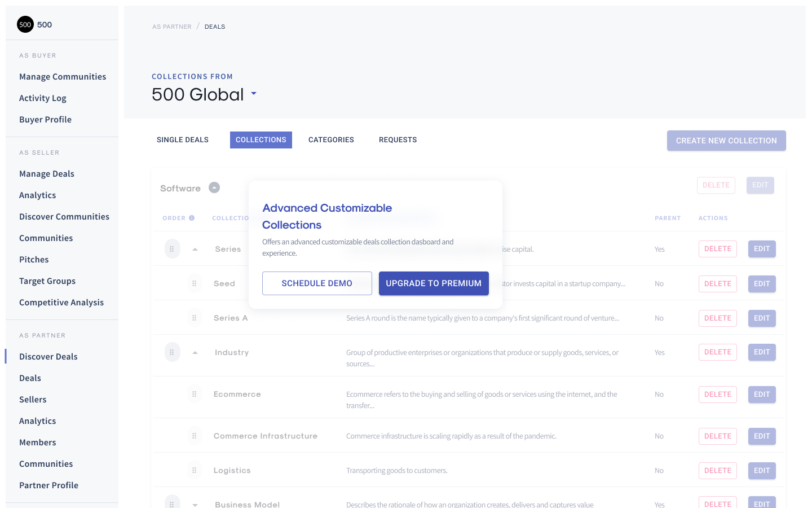Viewport: 812px width, 508px height.
Task: Click Upgrade to Premium button
Action: [434, 283]
